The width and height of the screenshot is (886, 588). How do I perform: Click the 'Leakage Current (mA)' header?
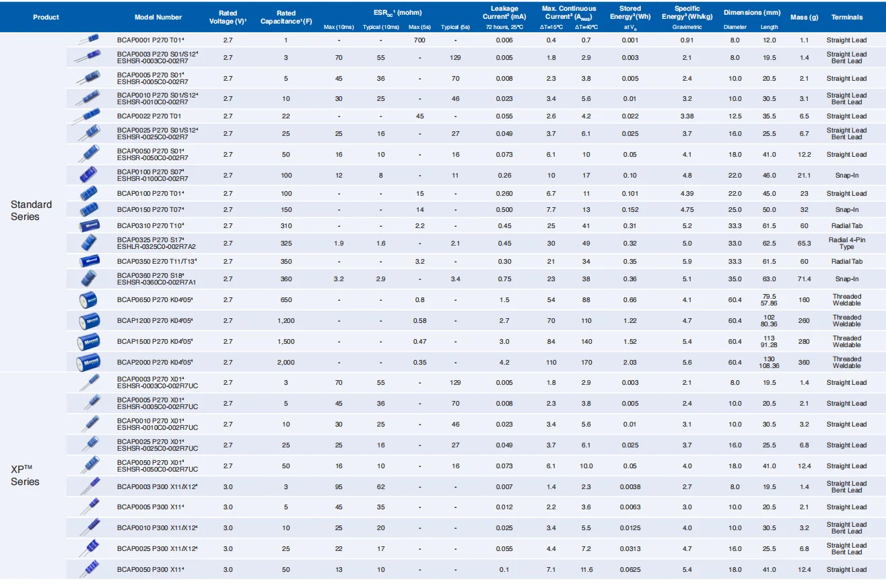click(x=504, y=13)
